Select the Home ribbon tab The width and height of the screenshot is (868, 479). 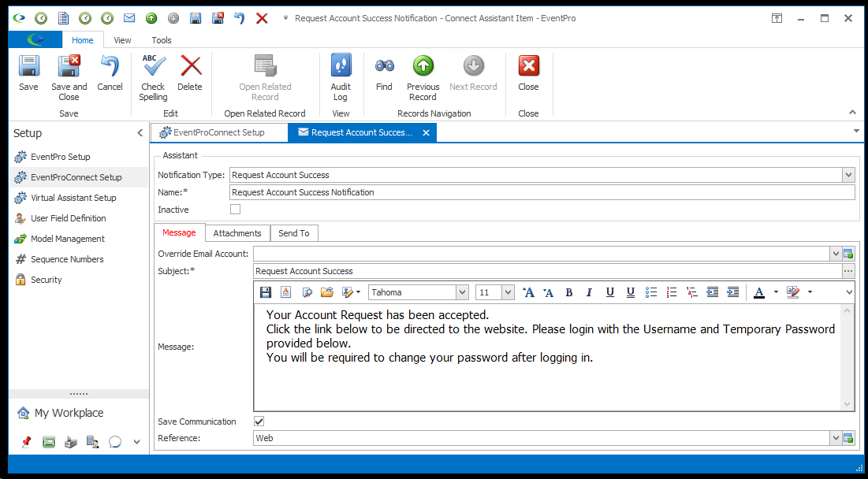coord(83,40)
